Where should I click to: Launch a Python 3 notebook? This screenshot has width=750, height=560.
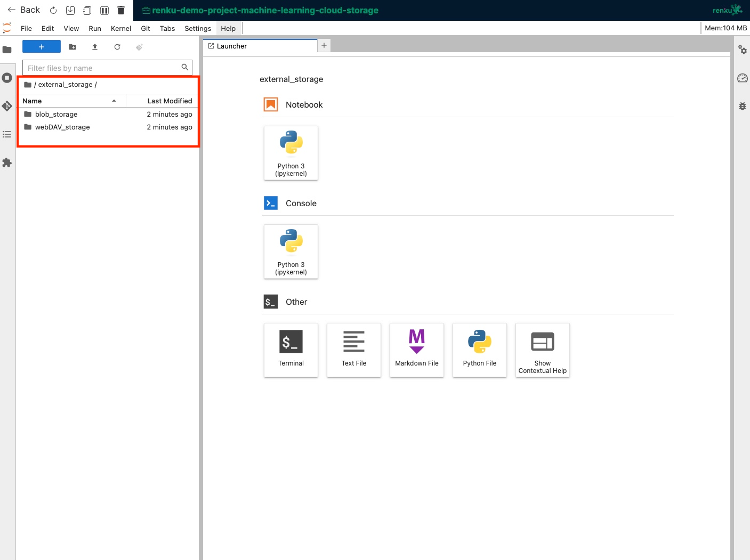(x=291, y=153)
